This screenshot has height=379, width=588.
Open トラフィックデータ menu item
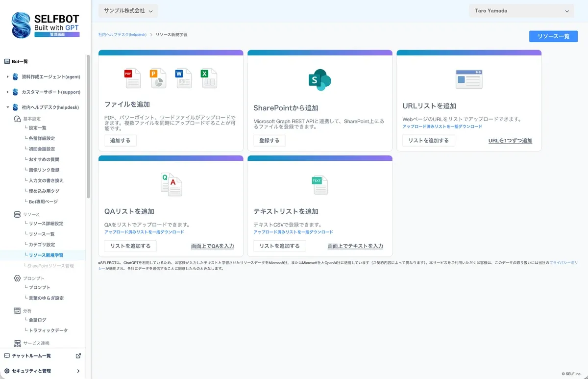pos(48,330)
